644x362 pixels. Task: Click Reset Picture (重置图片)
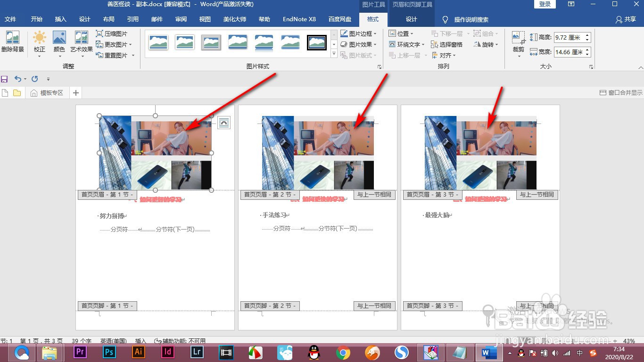click(115, 55)
